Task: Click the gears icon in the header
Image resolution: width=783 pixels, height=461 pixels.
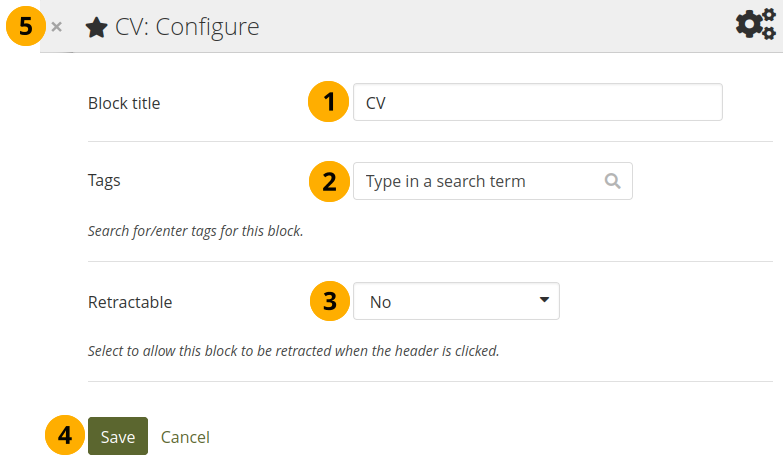Action: point(754,24)
